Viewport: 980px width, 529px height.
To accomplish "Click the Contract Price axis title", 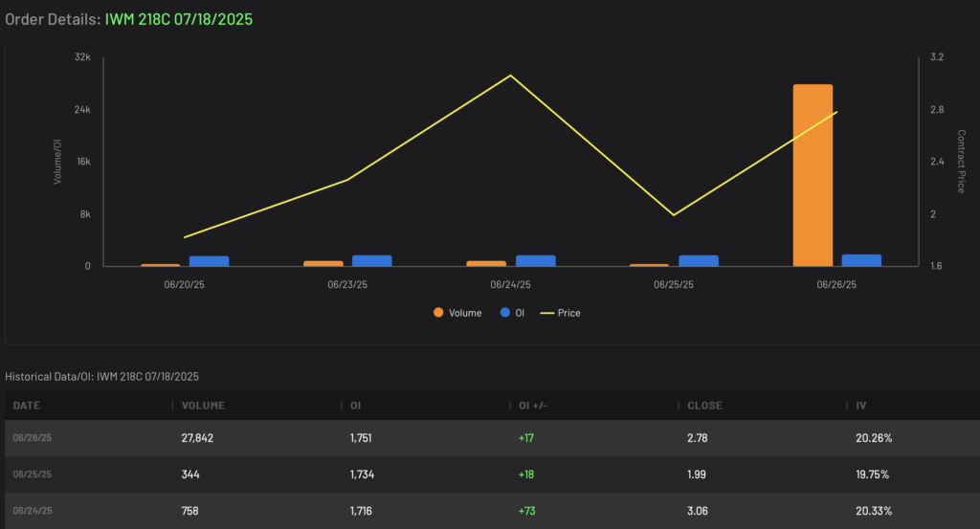I will (x=961, y=162).
